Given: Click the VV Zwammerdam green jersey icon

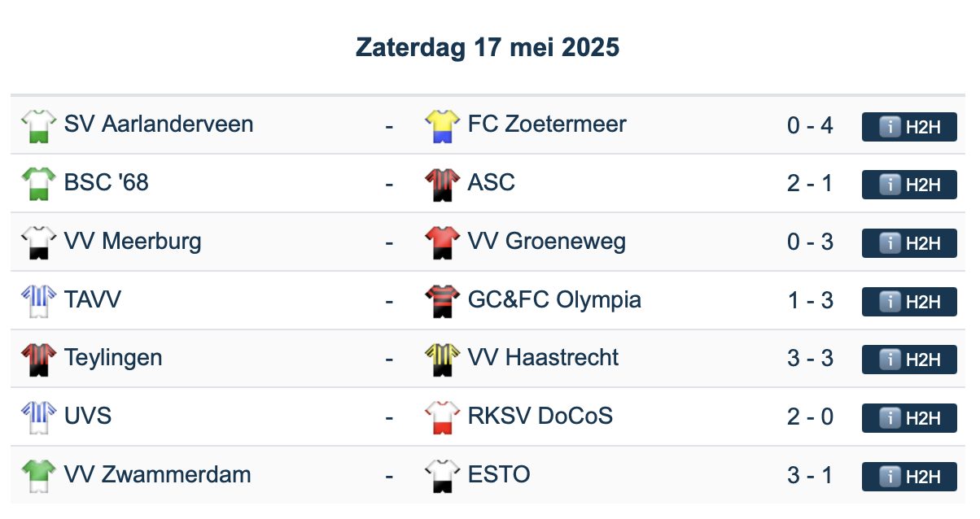Looking at the screenshot, I should [37, 476].
